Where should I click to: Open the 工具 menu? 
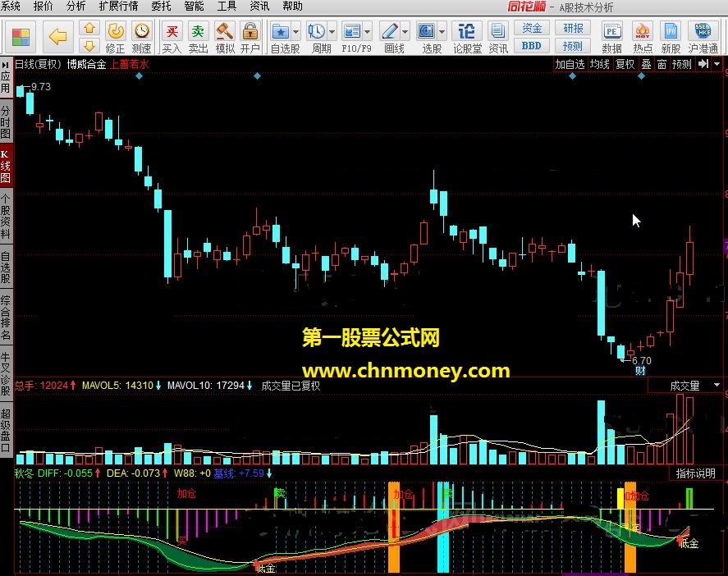click(227, 6)
